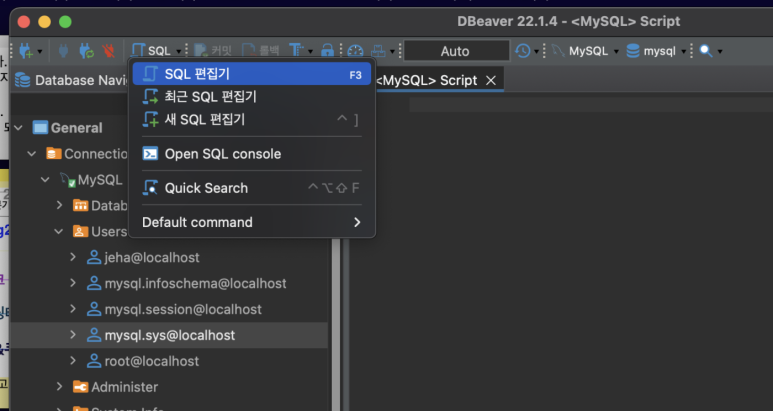
Task: Click the Connections folder icon
Action: pos(54,154)
